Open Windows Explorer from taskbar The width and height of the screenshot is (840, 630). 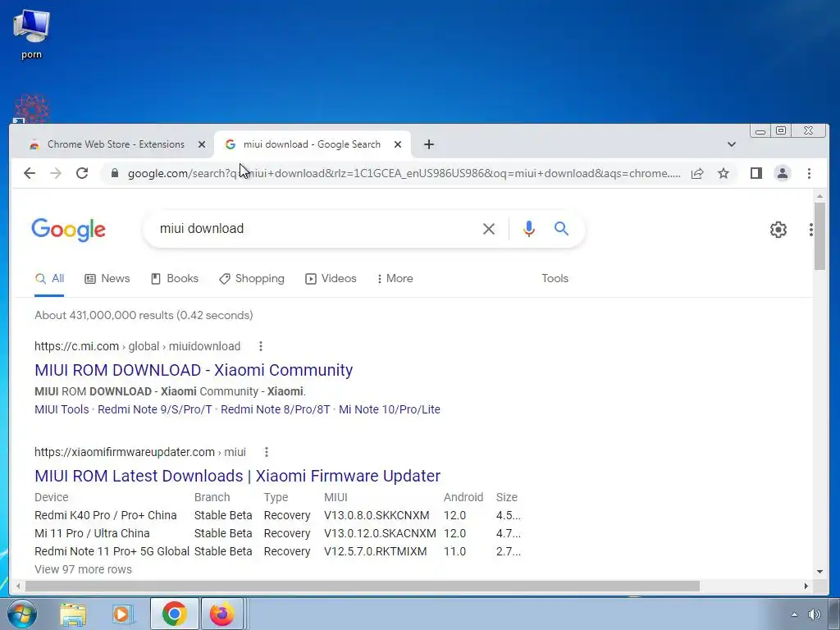click(x=73, y=614)
